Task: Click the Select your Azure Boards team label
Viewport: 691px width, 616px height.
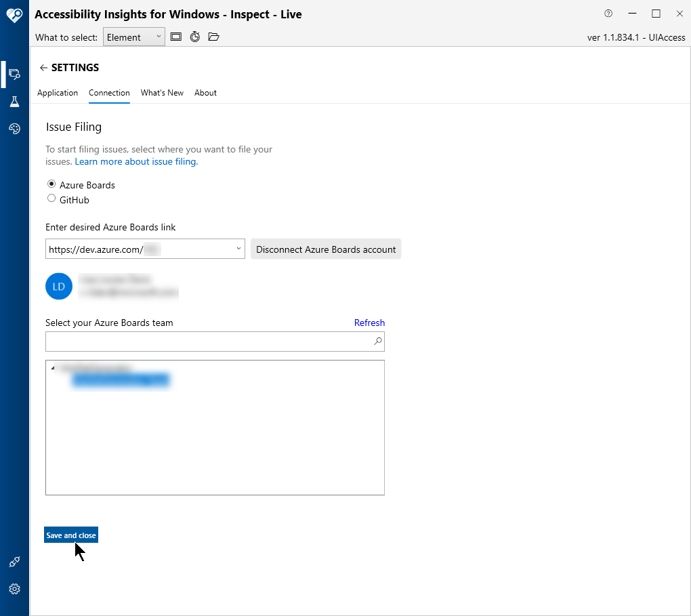Action: [x=109, y=323]
